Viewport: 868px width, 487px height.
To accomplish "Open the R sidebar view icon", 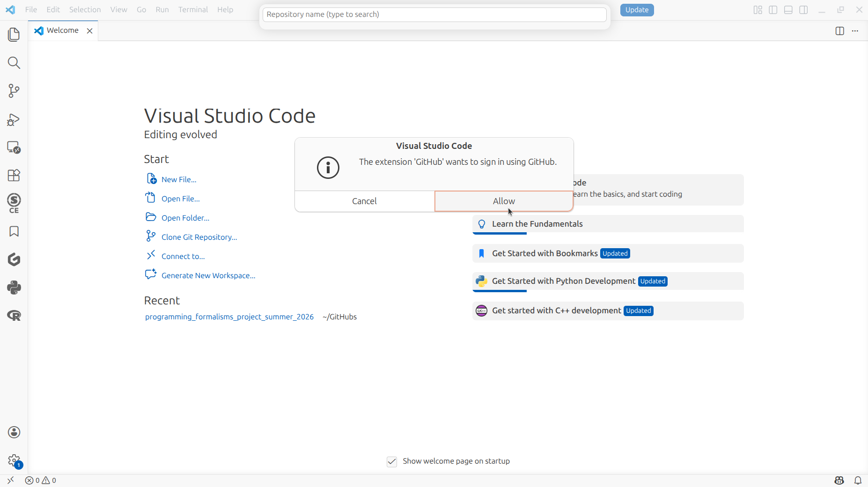I will (14, 316).
